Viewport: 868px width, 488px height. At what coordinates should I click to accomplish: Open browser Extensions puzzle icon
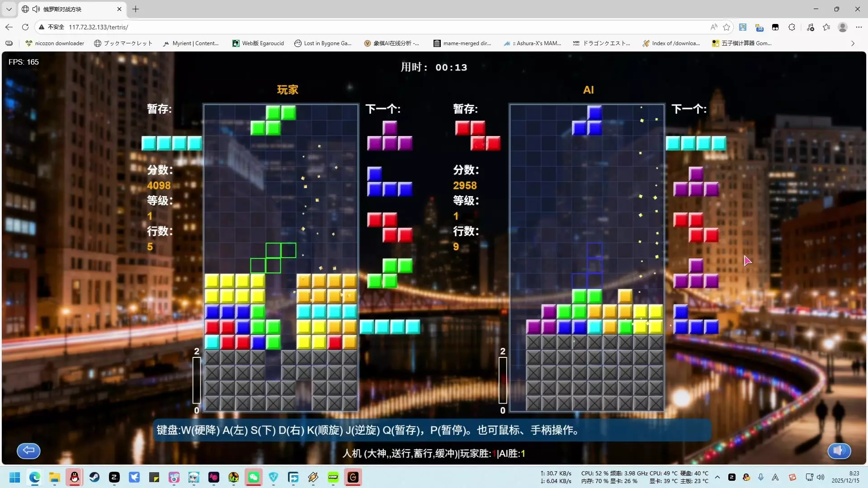pos(792,27)
